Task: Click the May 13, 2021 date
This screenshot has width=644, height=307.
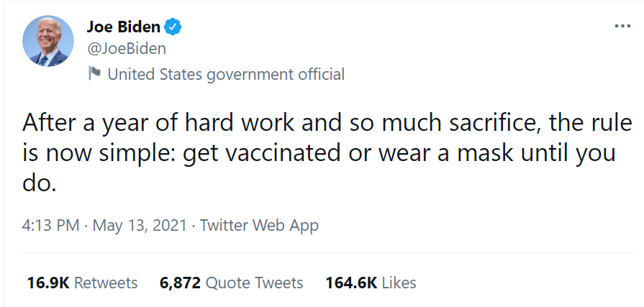Action: click(x=140, y=226)
